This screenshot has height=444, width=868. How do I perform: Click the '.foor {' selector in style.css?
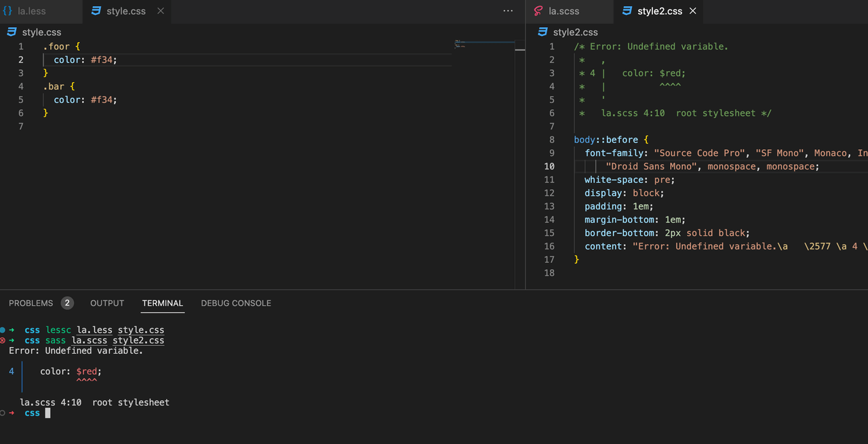click(62, 47)
